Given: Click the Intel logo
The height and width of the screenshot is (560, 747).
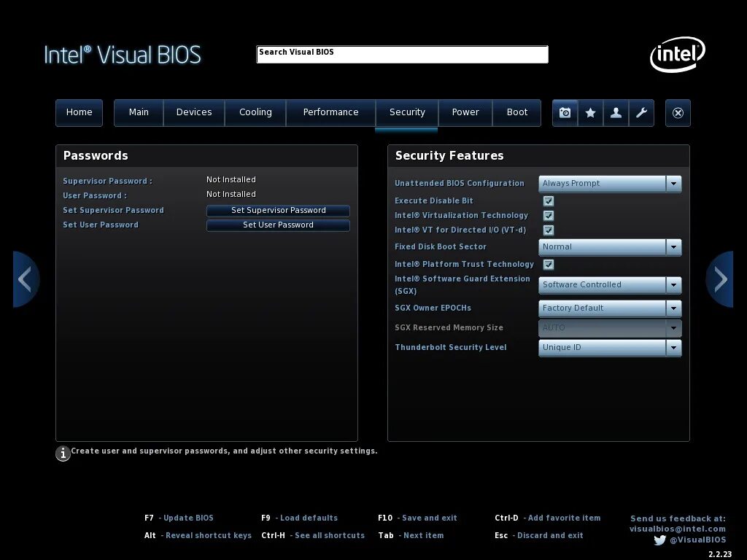Looking at the screenshot, I should click(x=678, y=54).
